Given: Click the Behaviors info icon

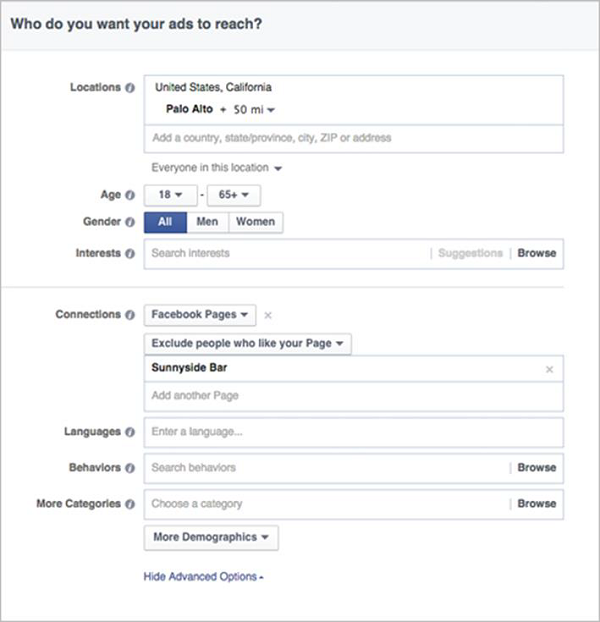Looking at the screenshot, I should [130, 468].
